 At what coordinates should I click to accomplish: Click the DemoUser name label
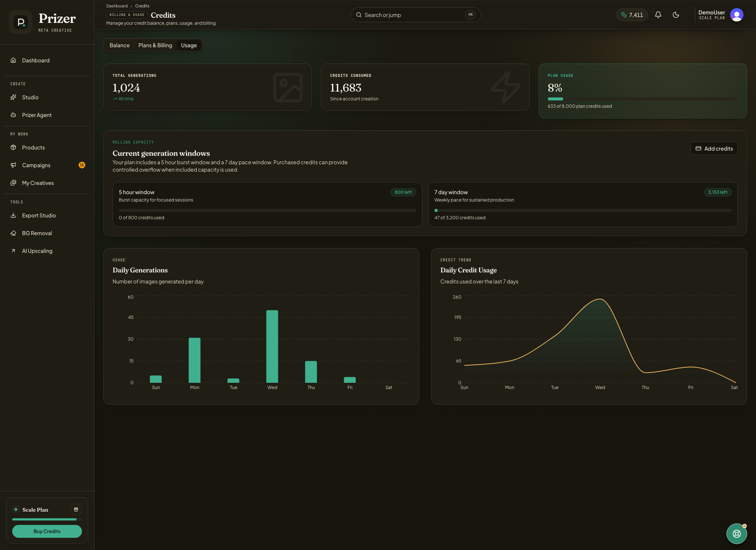pos(712,13)
